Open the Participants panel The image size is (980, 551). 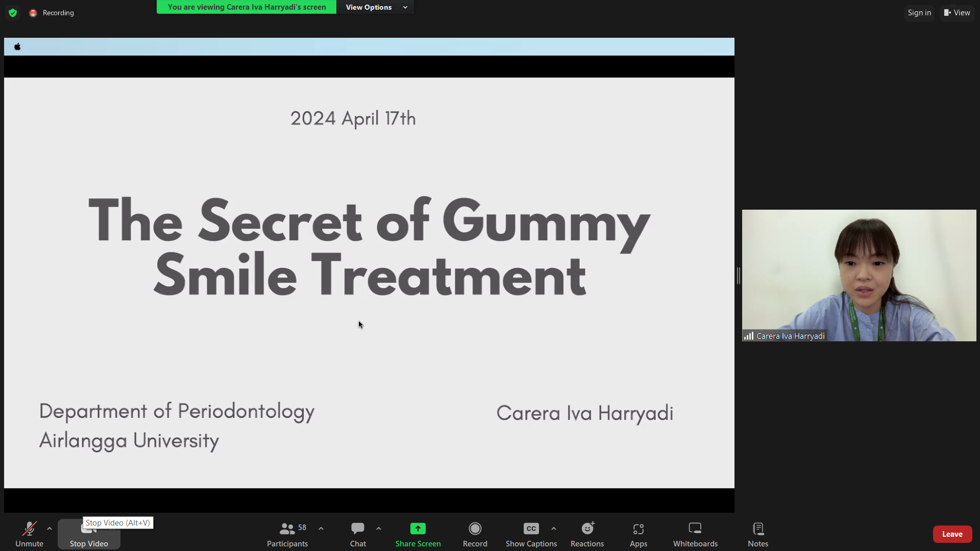click(287, 534)
